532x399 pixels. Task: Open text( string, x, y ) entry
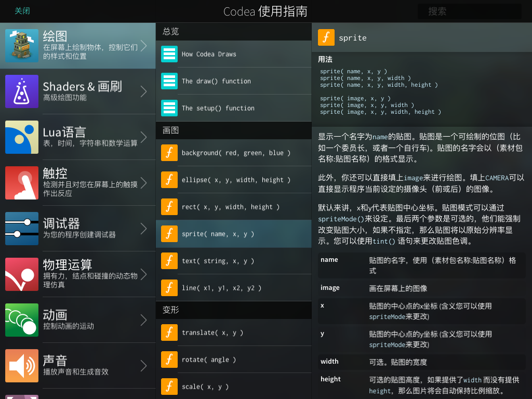pos(233,261)
